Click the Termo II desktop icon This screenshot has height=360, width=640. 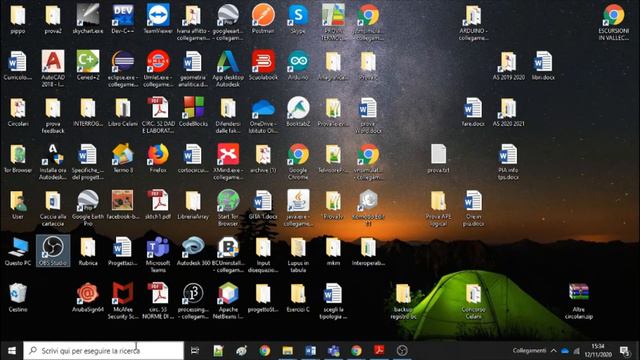123,158
